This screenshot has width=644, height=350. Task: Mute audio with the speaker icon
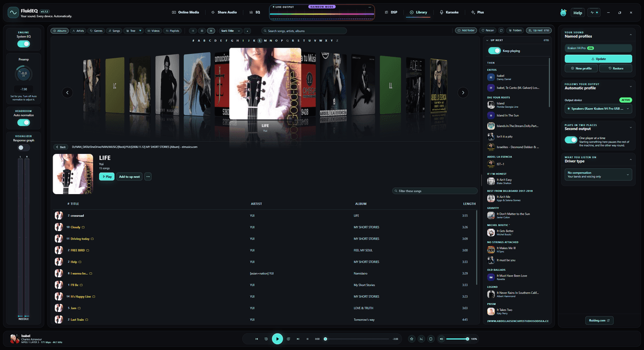441,339
